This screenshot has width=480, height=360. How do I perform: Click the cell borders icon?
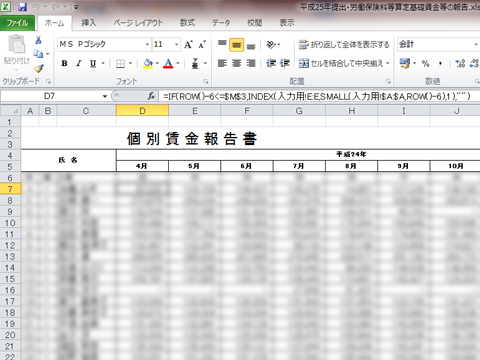tap(120, 63)
